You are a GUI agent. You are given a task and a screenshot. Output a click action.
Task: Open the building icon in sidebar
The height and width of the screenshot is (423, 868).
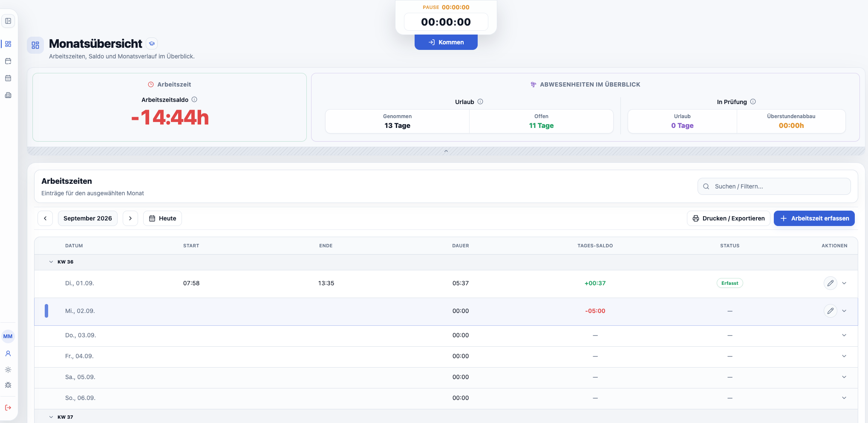point(8,95)
